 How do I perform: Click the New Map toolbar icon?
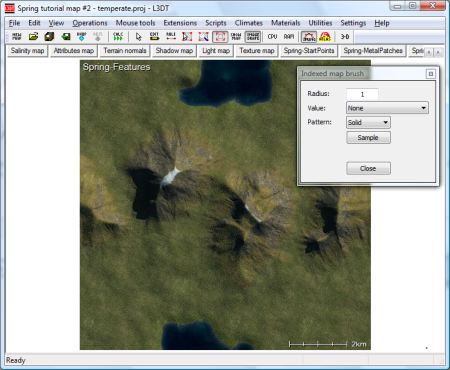click(x=16, y=36)
